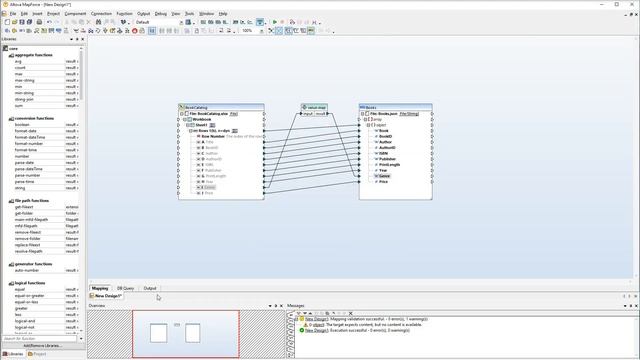
Task: Switch to the DB Query tab
Action: tap(125, 288)
